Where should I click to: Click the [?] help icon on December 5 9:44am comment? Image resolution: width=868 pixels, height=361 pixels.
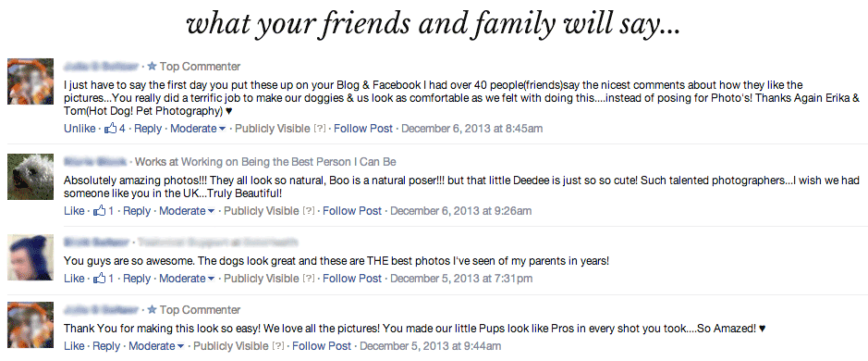coord(278,346)
